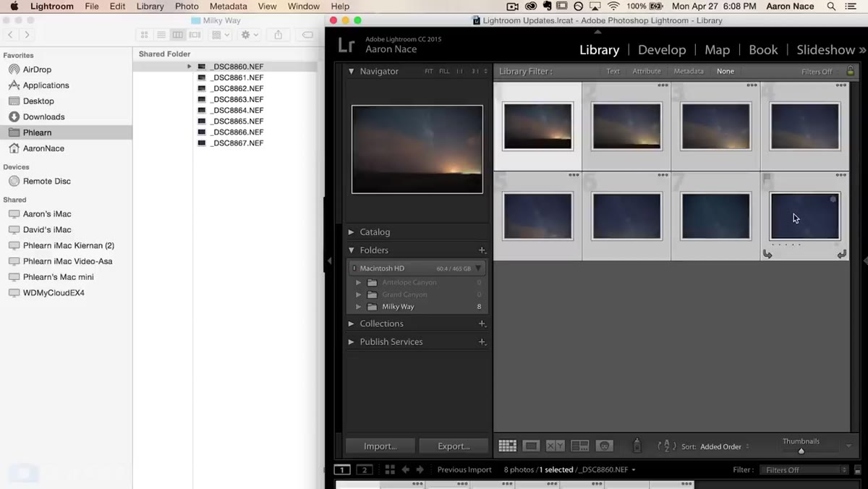Open Sort order dropdown Added Order
This screenshot has width=868, height=489.
click(x=724, y=446)
